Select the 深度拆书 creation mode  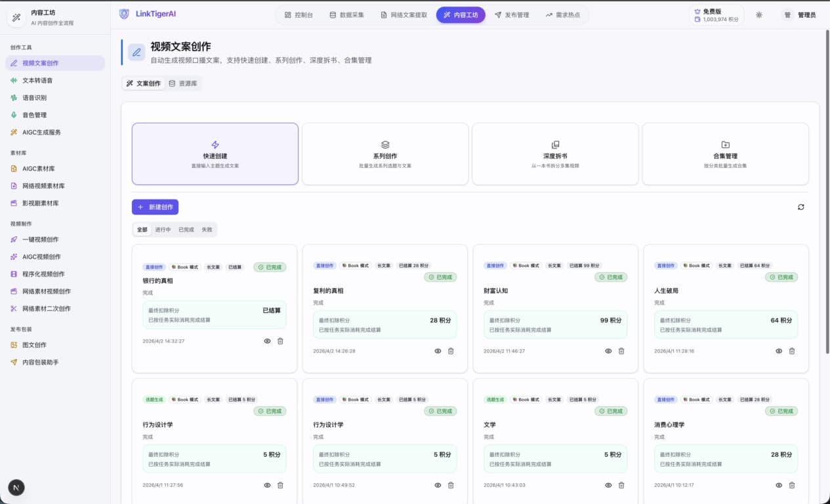coord(555,154)
